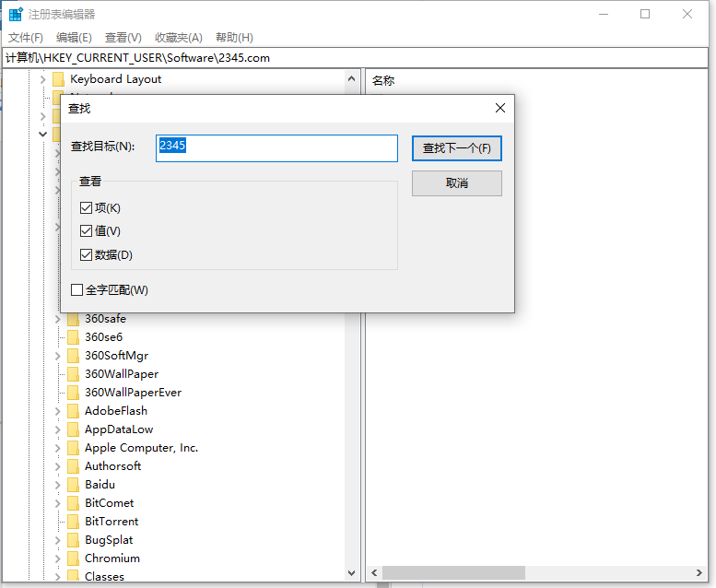
Task: Click the 查找目标 search text field
Action: click(x=276, y=147)
